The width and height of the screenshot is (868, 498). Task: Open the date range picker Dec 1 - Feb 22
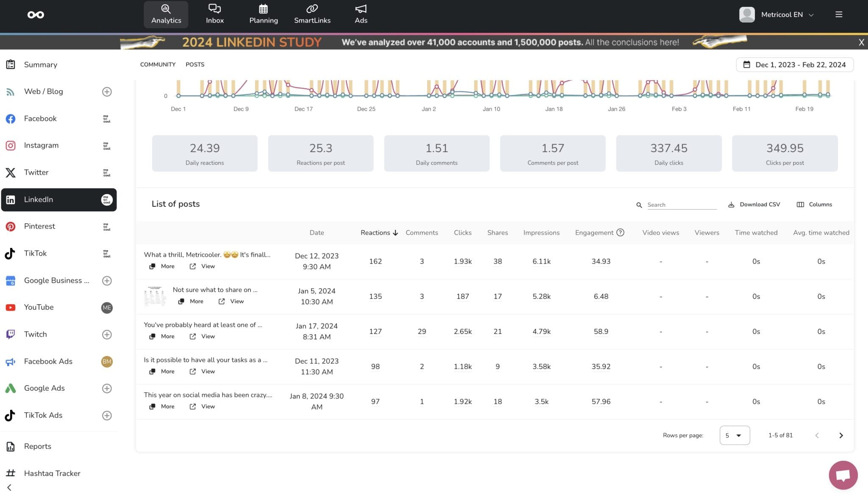[794, 64]
